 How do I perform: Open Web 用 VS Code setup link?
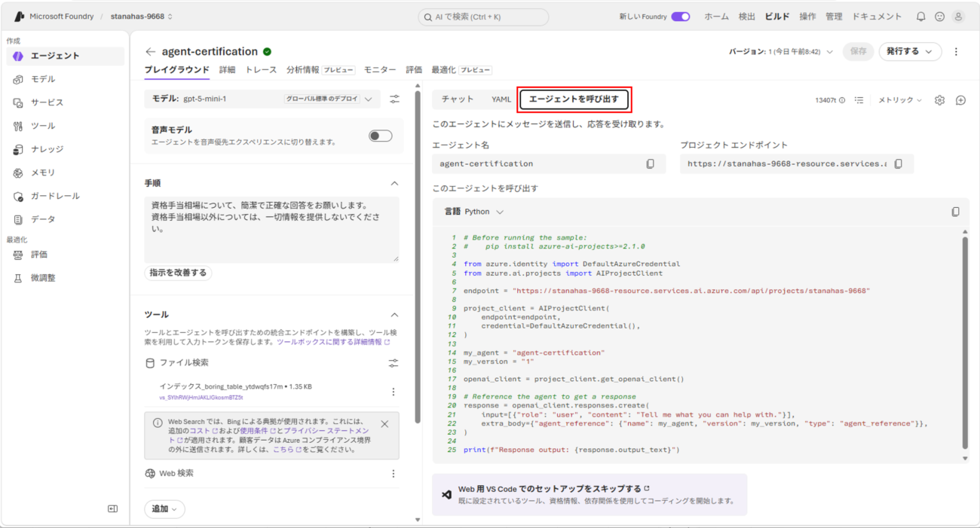(553, 489)
